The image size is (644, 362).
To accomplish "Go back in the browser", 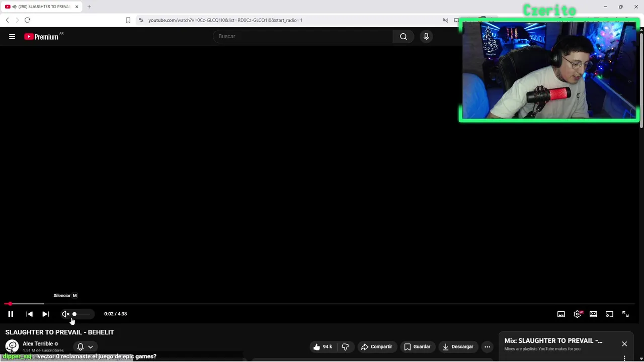I will pyautogui.click(x=7, y=20).
